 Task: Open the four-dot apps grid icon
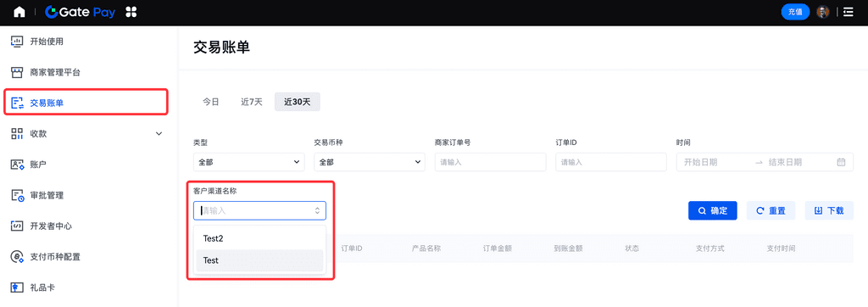point(131,12)
